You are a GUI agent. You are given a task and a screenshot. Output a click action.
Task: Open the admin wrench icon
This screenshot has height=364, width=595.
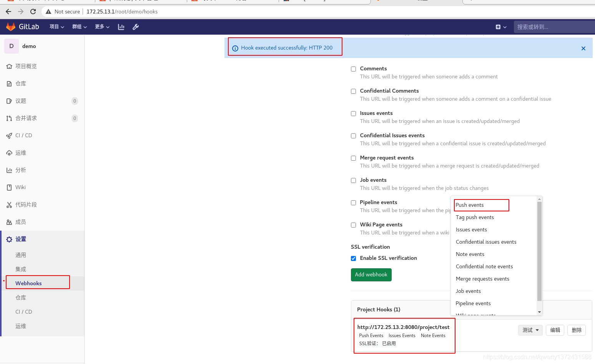tap(136, 27)
